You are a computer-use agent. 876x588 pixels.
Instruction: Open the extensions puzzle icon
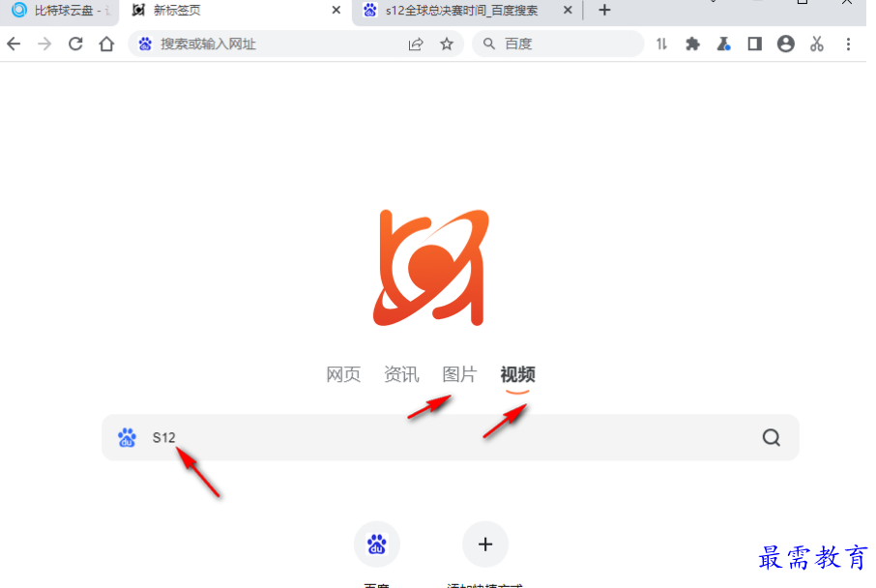pyautogui.click(x=692, y=44)
